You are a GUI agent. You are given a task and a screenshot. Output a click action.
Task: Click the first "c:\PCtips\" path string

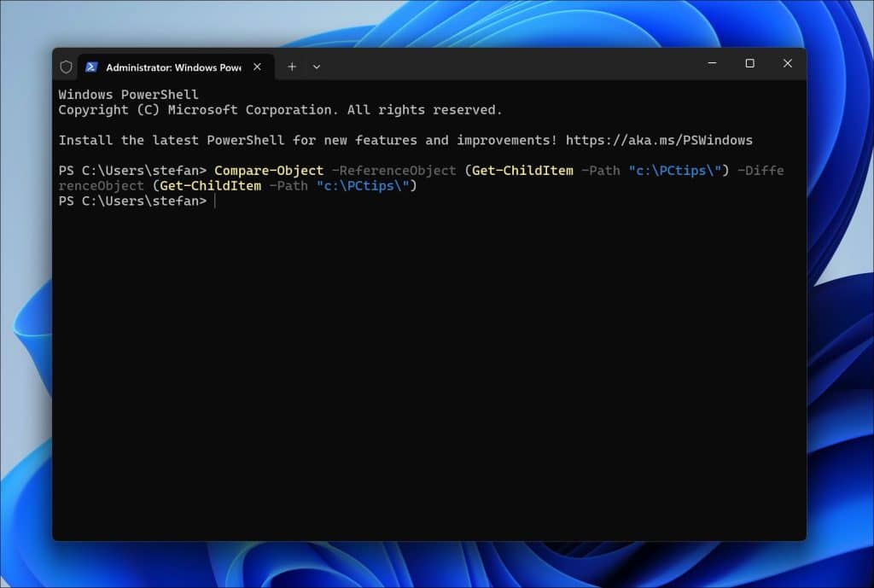tap(675, 171)
